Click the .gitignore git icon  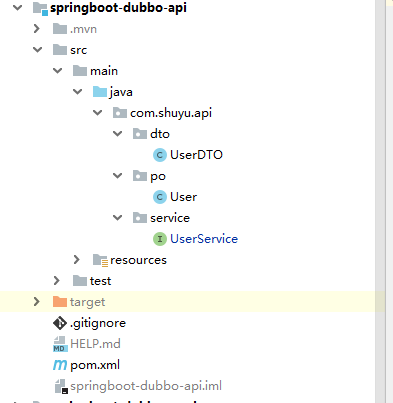[x=60, y=323]
